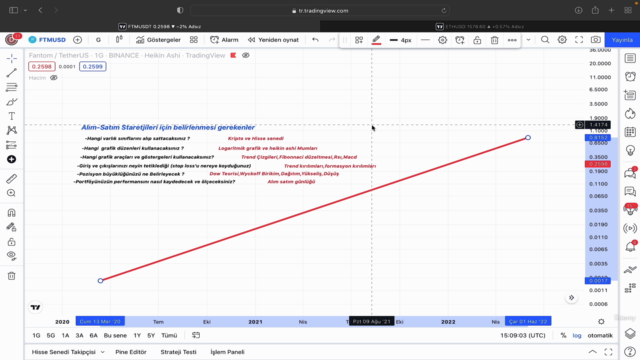Open the İşlem Paneli tab
Screen dimensions: 640x360
227,352
